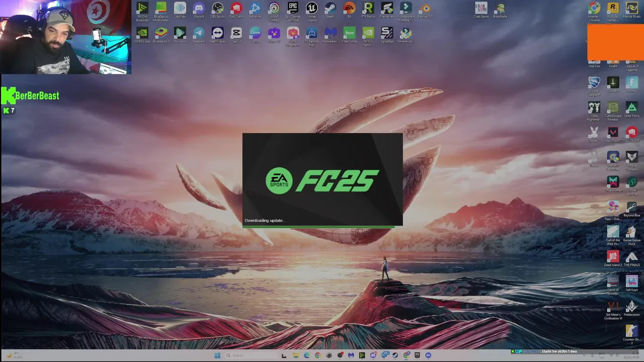
Task: Open the EA app desktop shortcut
Action: (x=349, y=11)
